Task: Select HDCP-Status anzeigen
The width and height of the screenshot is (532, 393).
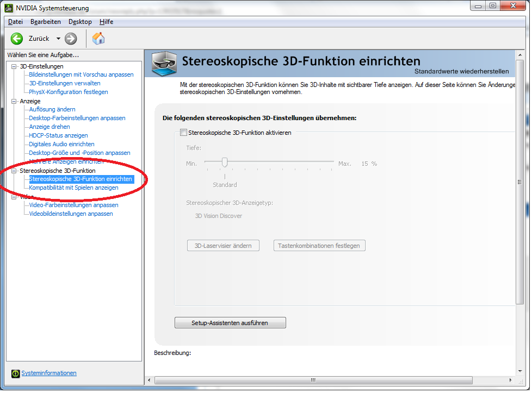Action: (58, 136)
